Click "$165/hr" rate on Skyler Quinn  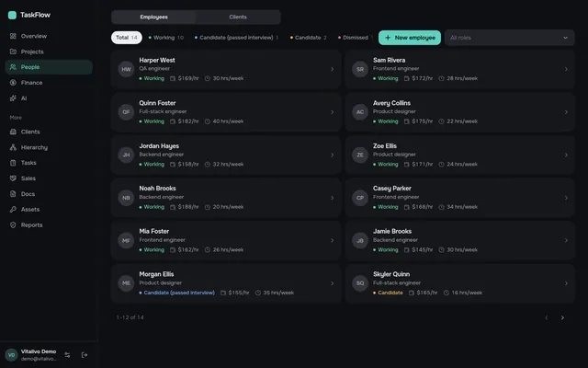[427, 293]
